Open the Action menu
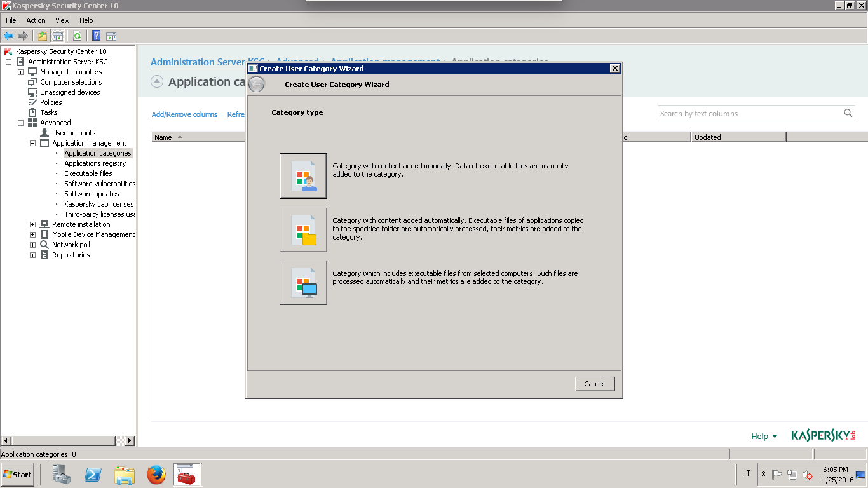Image resolution: width=868 pixels, height=488 pixels. (36, 20)
